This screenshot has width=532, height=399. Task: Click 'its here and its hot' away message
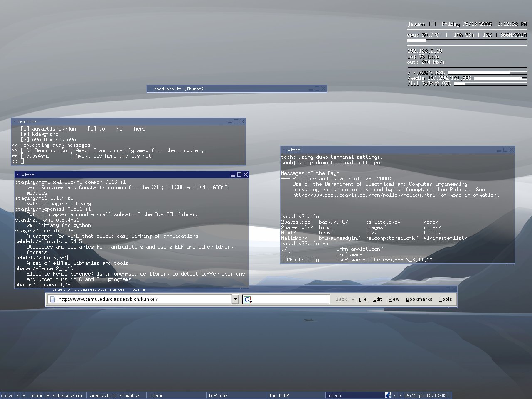click(x=122, y=156)
